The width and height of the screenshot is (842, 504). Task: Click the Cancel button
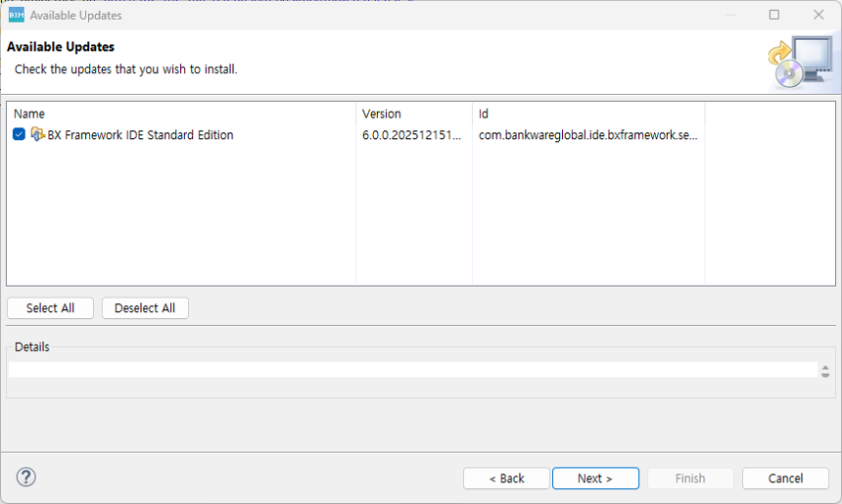[x=785, y=479]
